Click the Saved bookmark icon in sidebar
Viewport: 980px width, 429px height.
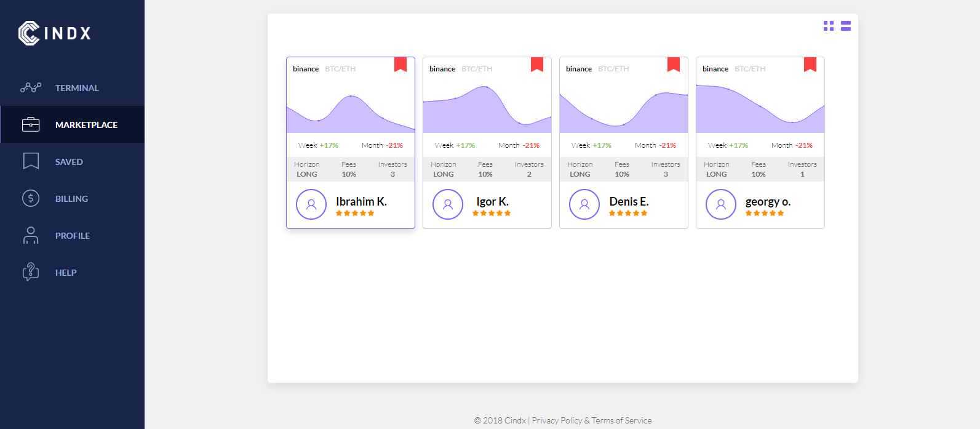click(x=31, y=161)
